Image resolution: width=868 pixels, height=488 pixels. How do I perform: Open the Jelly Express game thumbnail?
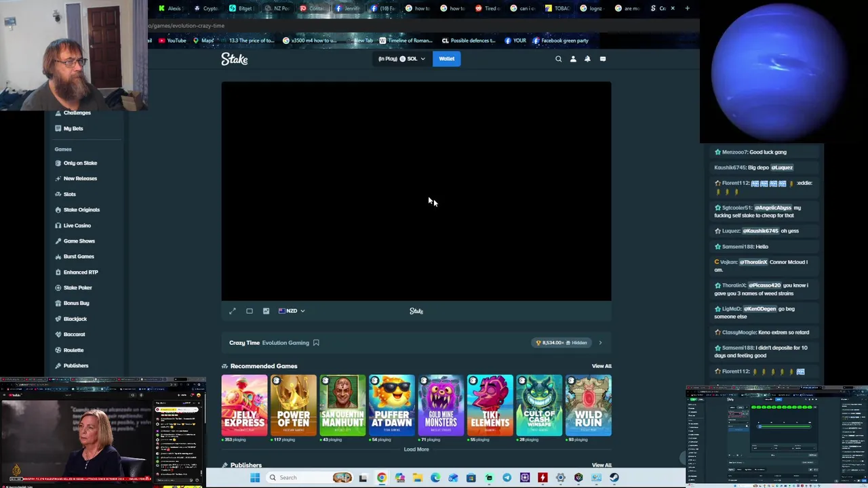[245, 405]
